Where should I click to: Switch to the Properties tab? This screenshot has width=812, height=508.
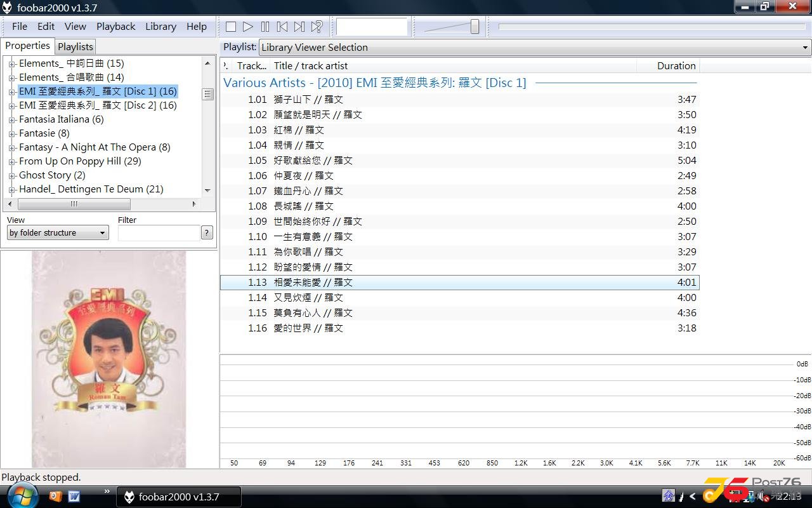tap(27, 46)
